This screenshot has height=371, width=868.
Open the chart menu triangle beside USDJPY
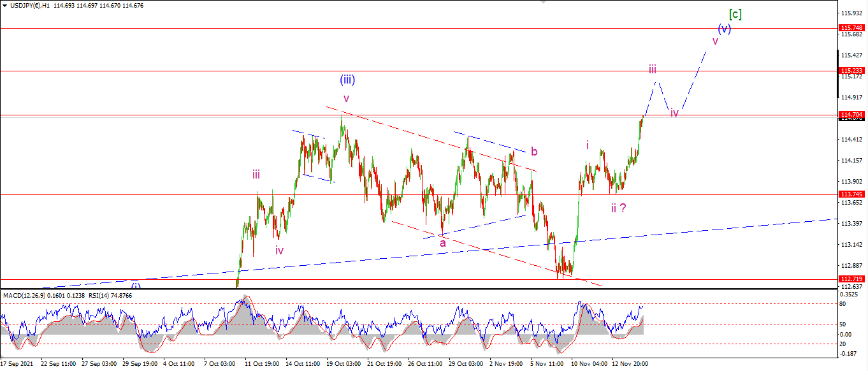coord(4,5)
